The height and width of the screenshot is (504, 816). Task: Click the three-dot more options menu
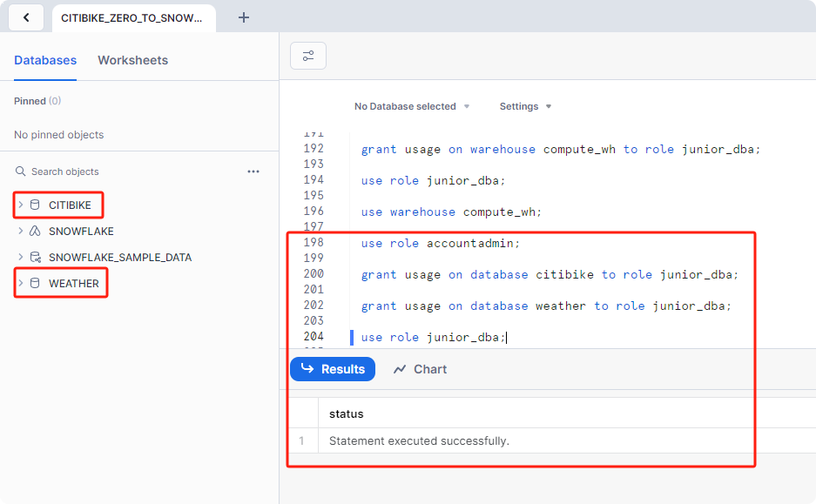pos(253,171)
